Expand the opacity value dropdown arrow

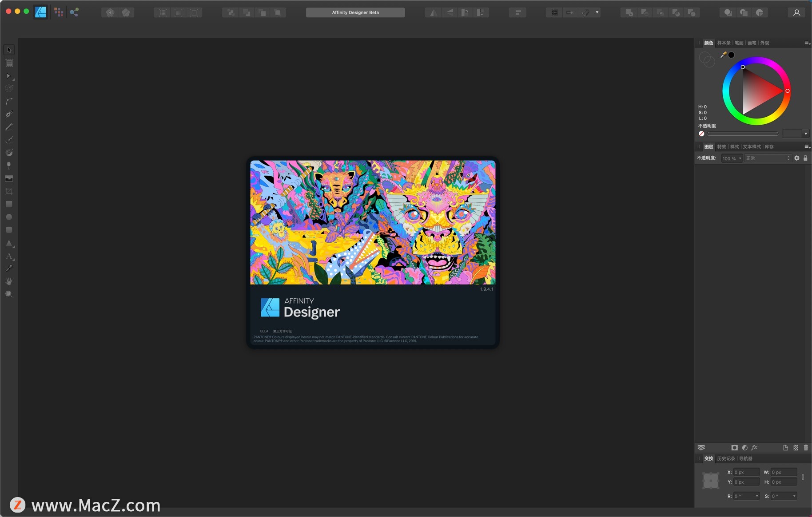coord(739,158)
